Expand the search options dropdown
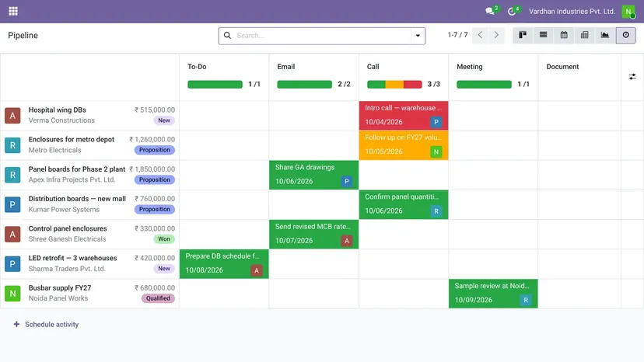 [418, 36]
